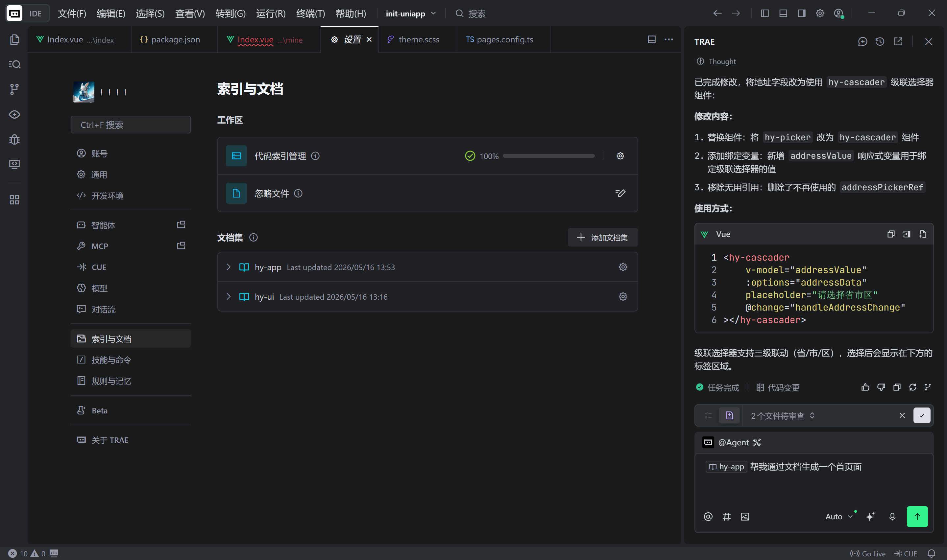Accept all pending file reviews checkmark
Viewport: 947px width, 560px height.
coord(922,415)
